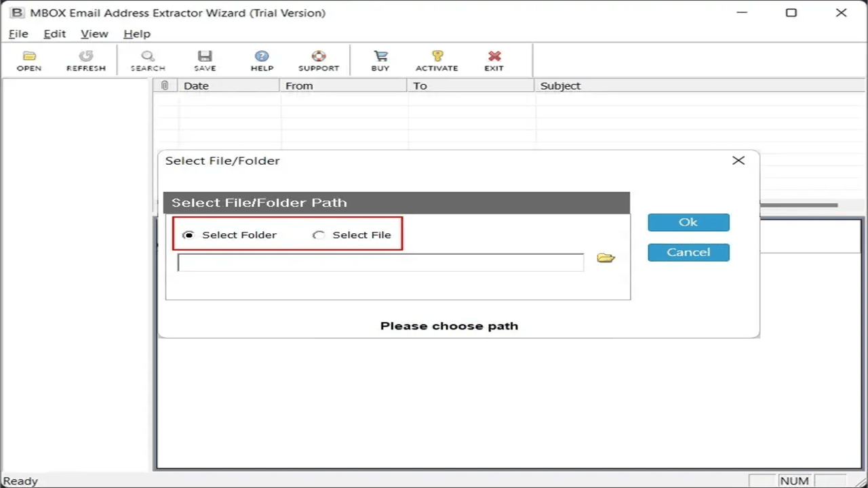868x488 pixels.
Task: Click the app logo in title bar
Action: point(16,13)
